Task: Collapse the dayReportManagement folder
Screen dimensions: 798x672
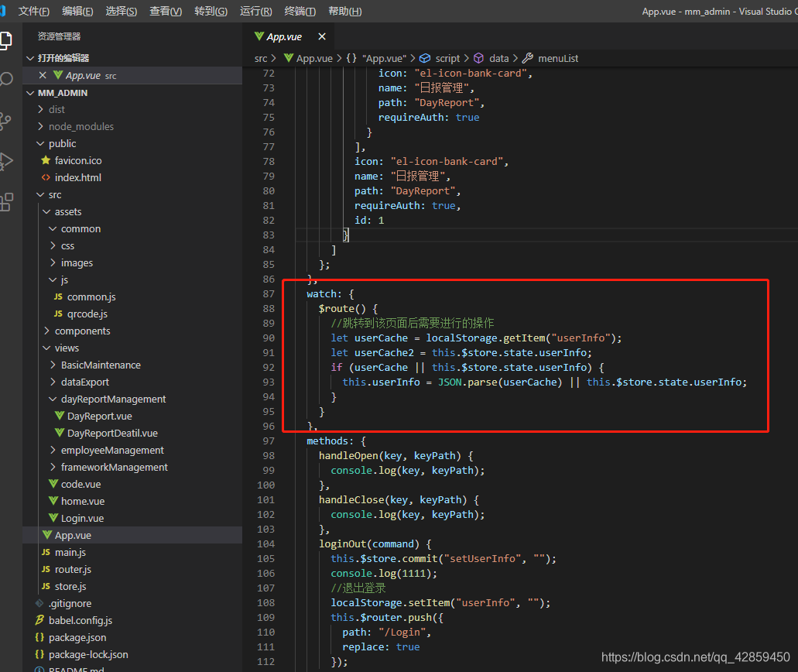Action: (x=53, y=399)
